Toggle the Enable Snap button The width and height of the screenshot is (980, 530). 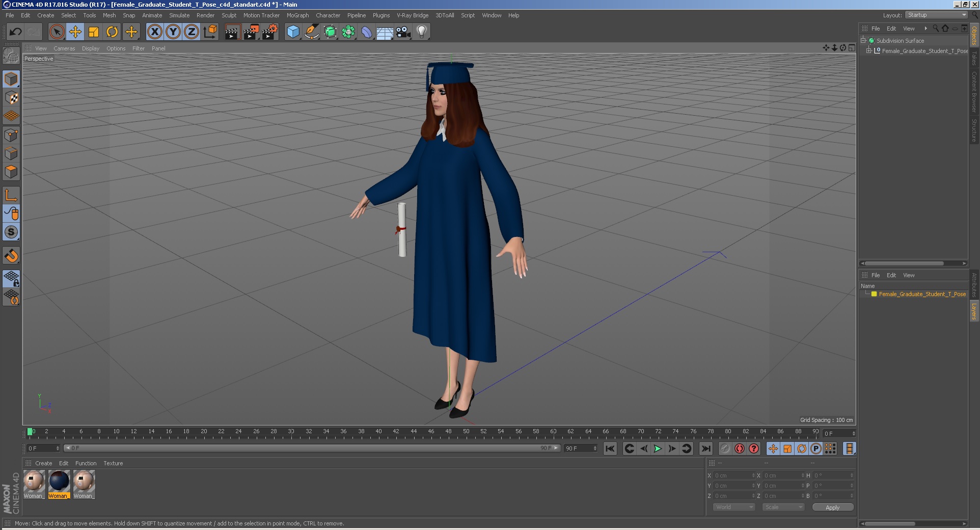point(11,255)
